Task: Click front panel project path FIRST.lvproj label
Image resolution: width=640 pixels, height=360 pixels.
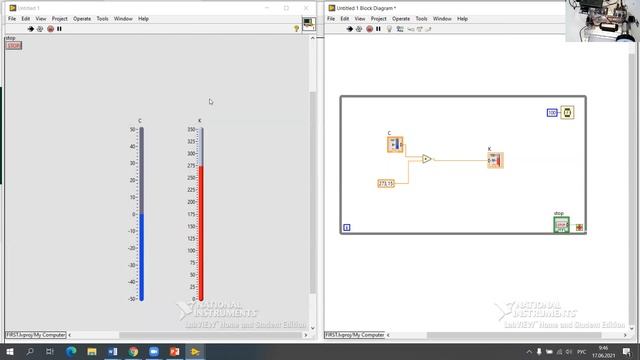Action: pos(36,335)
